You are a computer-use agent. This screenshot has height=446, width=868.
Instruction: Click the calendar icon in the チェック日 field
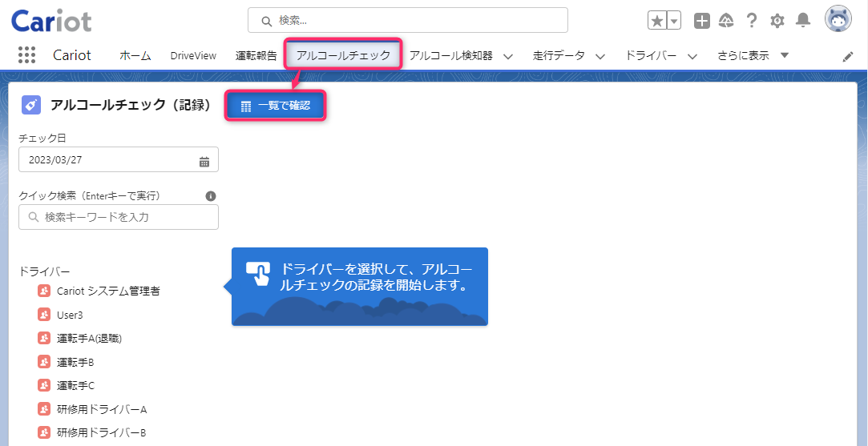coord(204,162)
